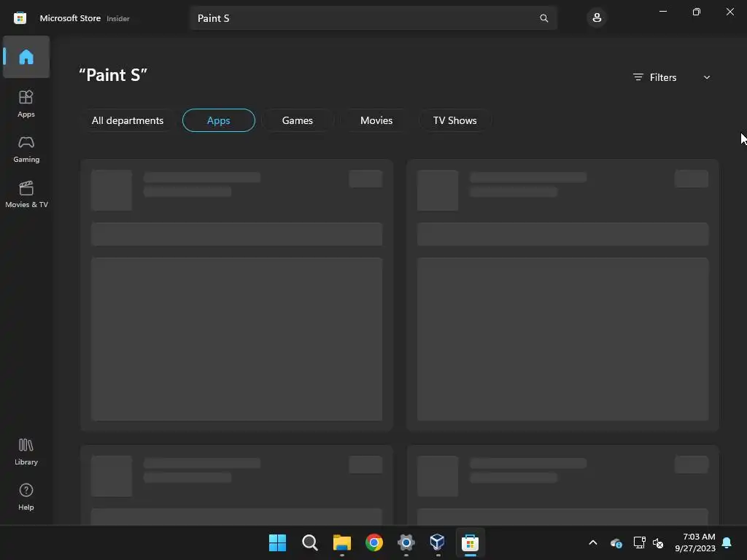The image size is (747, 560).
Task: Open the user account profile icon
Action: (x=597, y=18)
